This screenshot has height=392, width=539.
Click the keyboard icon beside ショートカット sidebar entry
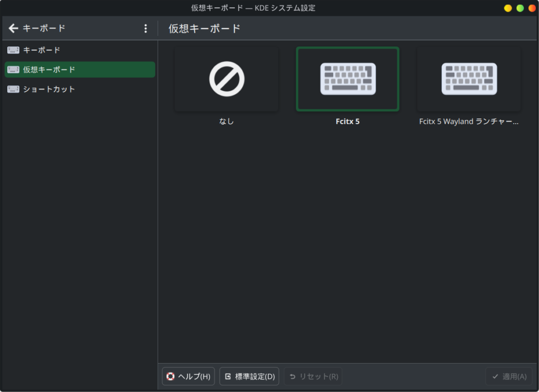point(13,89)
